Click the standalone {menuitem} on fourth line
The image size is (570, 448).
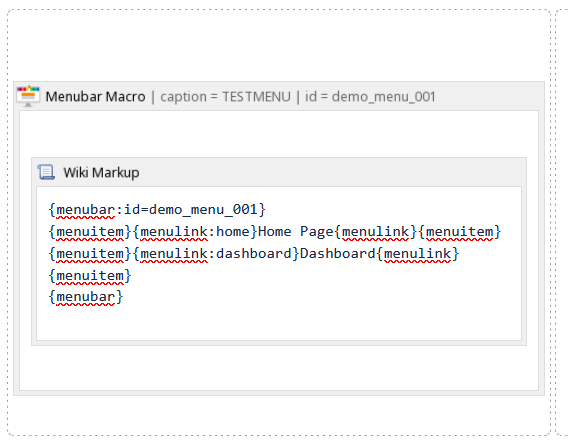click(x=90, y=276)
